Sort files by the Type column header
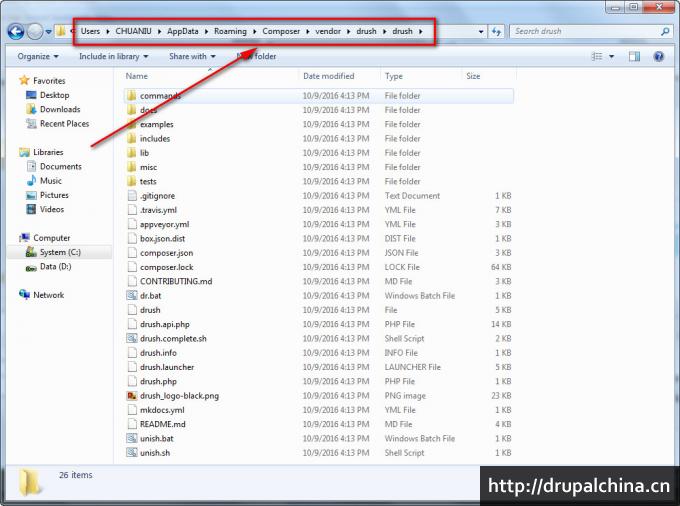Image resolution: width=680 pixels, height=506 pixels. pos(394,76)
